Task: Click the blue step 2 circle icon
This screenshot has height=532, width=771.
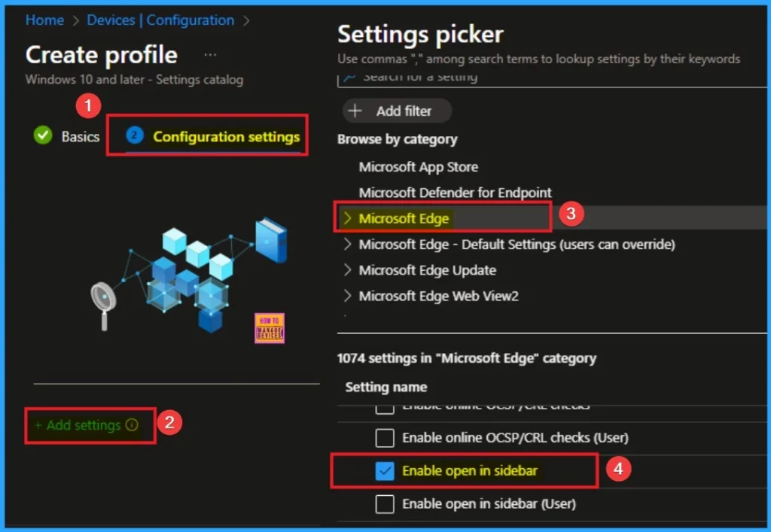Action: [134, 135]
